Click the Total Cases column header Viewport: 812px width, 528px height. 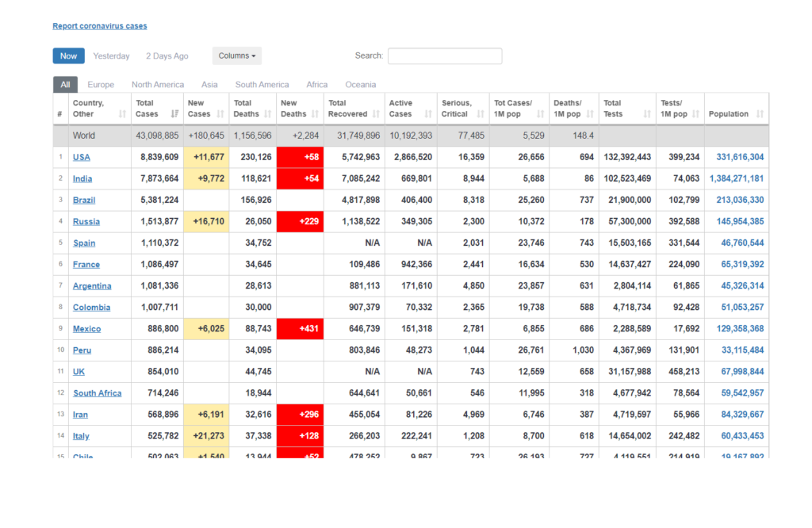pyautogui.click(x=157, y=109)
